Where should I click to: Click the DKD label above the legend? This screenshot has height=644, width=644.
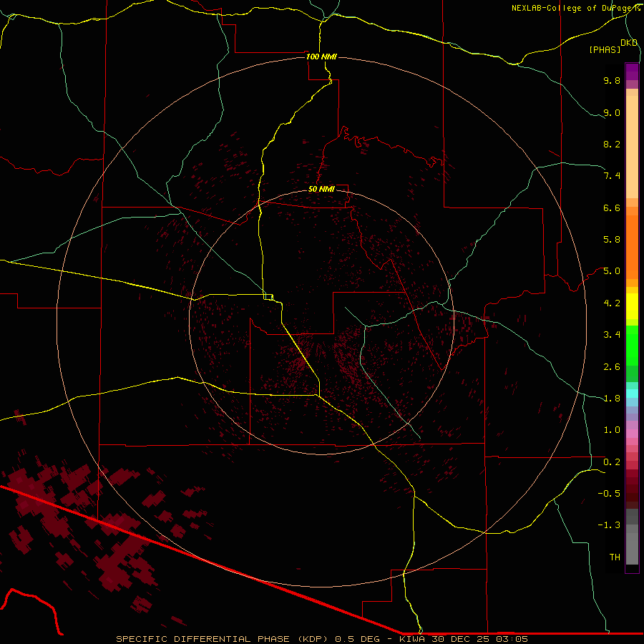[x=629, y=43]
